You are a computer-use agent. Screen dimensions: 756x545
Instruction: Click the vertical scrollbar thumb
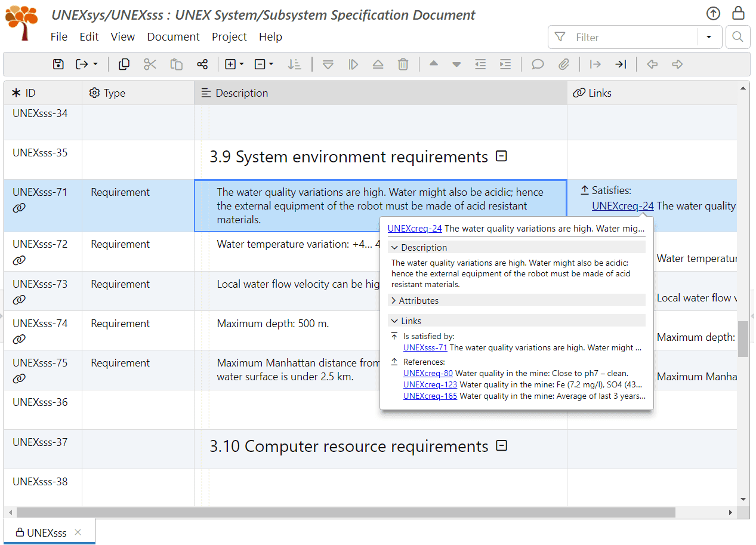[743, 338]
